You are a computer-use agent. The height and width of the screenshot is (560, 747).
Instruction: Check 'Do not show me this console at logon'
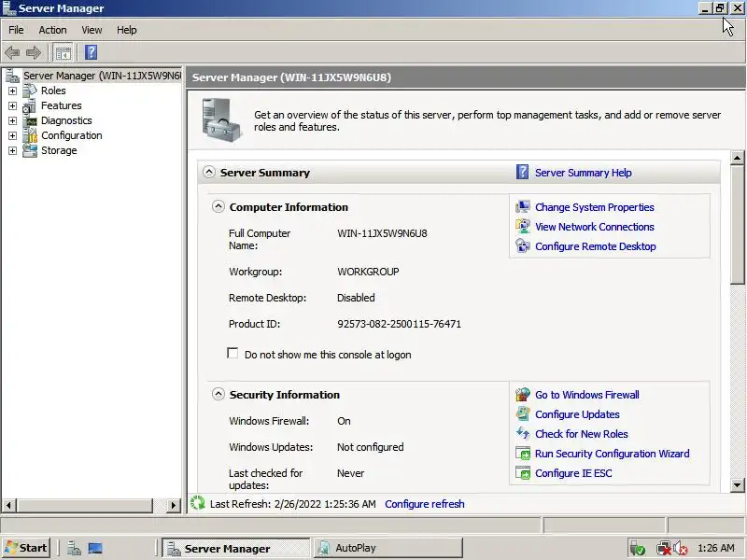coord(233,354)
